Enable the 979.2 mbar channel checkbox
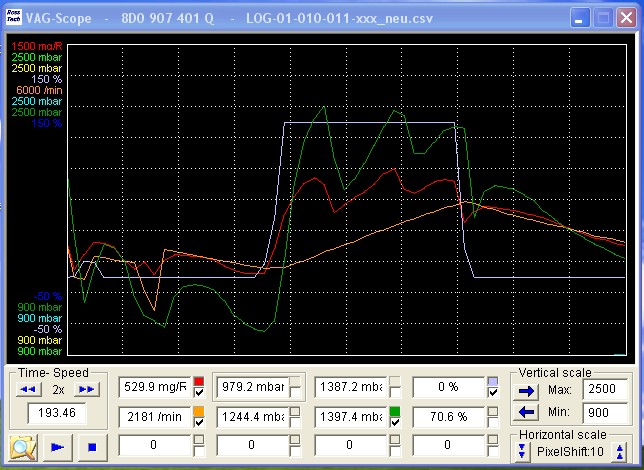 (x=294, y=392)
